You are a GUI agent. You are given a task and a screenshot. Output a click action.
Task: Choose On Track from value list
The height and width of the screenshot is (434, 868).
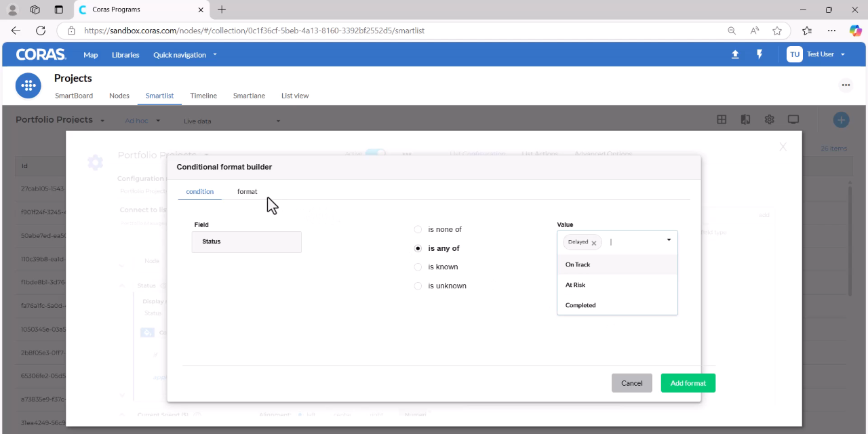click(x=617, y=264)
